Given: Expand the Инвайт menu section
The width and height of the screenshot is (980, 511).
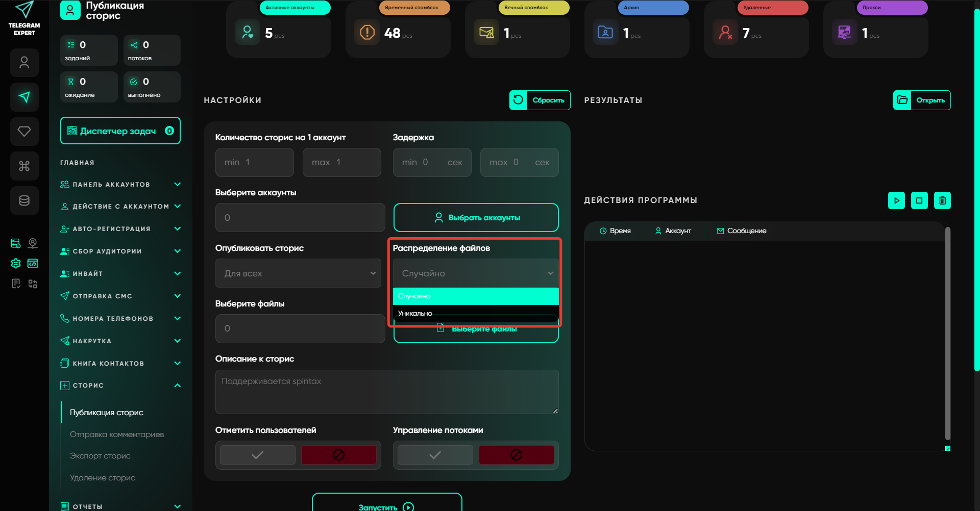Looking at the screenshot, I should [120, 274].
